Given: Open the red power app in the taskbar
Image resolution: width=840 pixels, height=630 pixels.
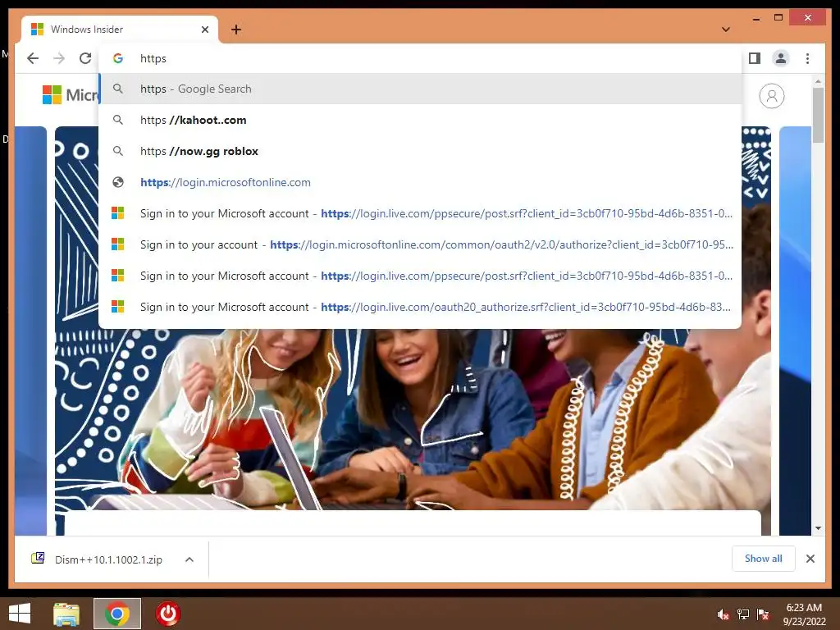Looking at the screenshot, I should [167, 614].
